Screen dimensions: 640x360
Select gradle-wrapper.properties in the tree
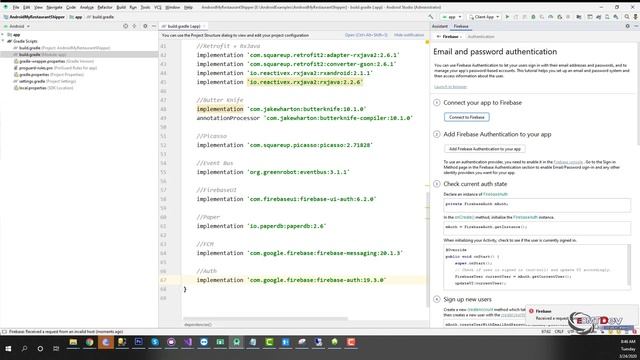coord(54,61)
